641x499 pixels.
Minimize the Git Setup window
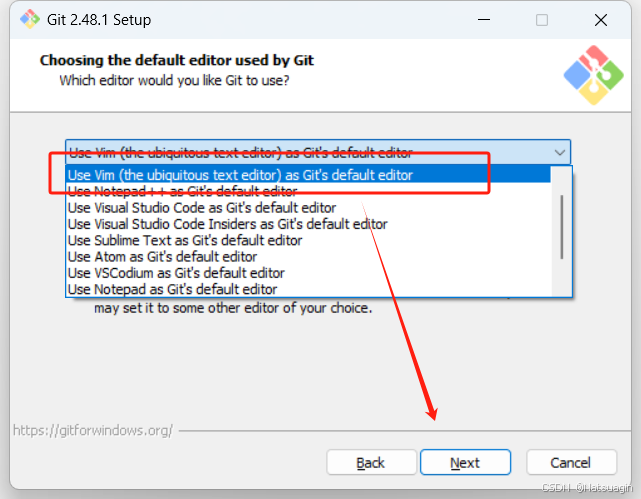tap(484, 20)
